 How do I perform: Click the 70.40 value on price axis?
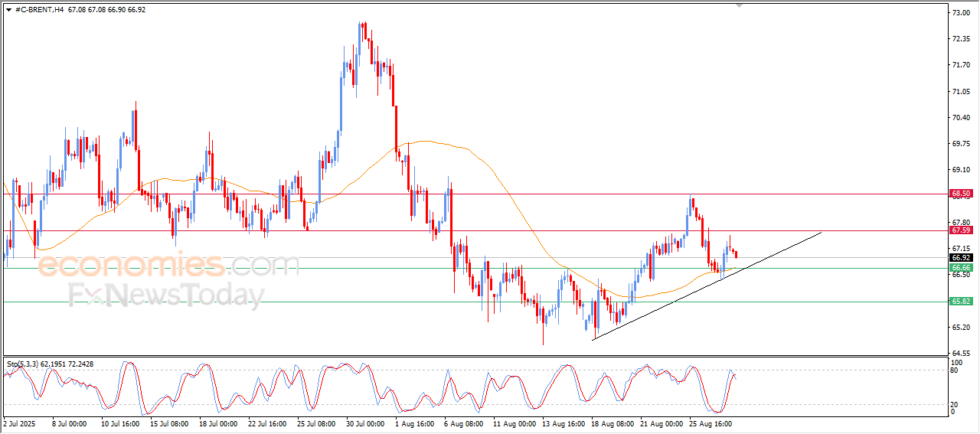coord(961,117)
